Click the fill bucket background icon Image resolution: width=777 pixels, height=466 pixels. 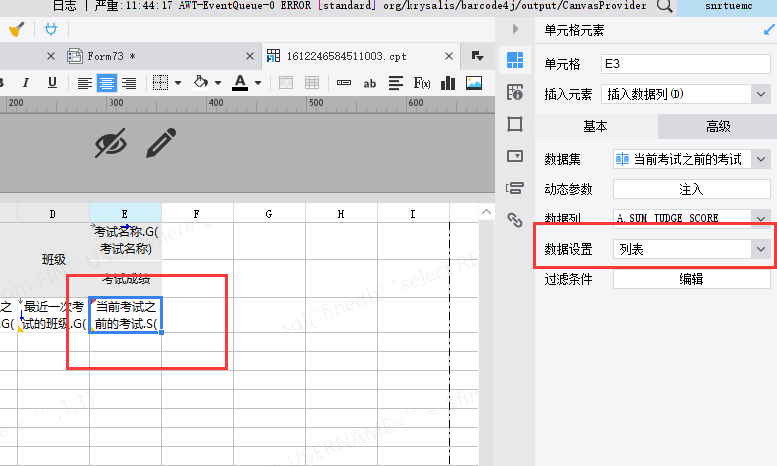[201, 82]
